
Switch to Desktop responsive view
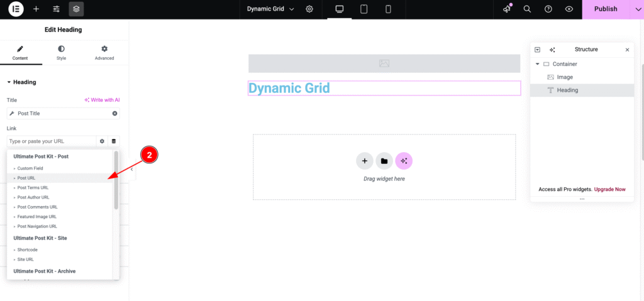340,9
